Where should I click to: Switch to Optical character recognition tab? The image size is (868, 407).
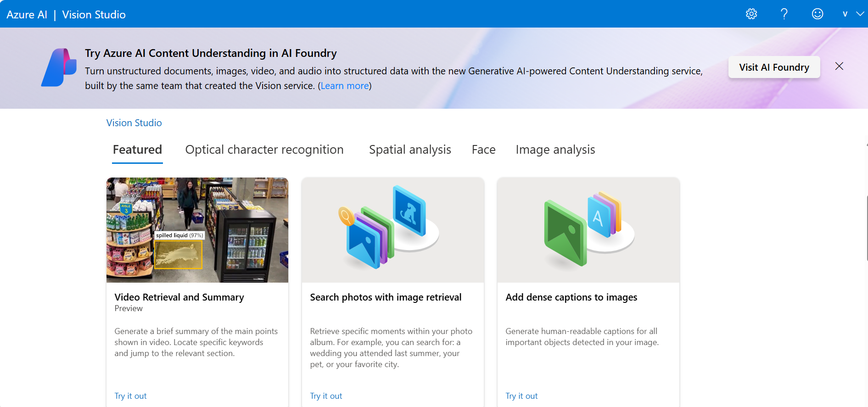coord(264,150)
